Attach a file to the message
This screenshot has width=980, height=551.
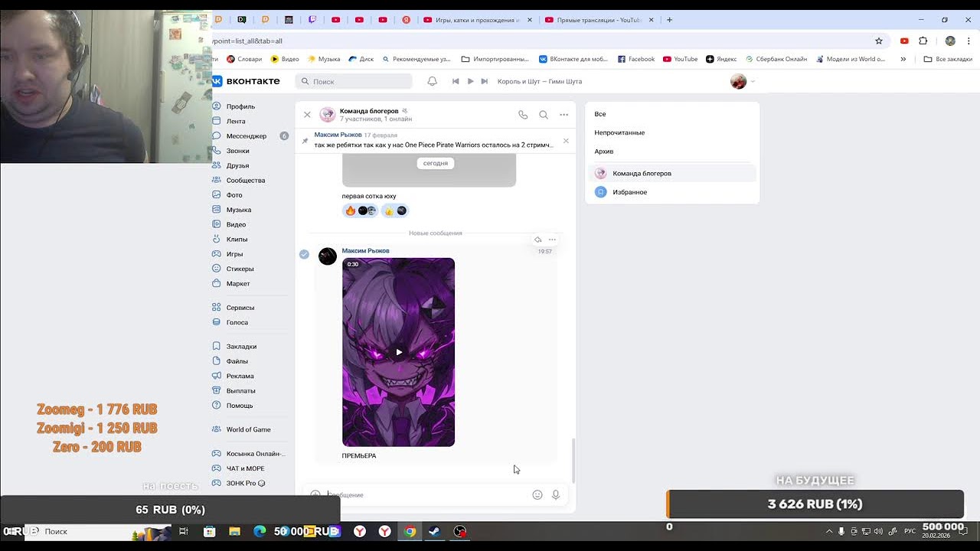[315, 495]
